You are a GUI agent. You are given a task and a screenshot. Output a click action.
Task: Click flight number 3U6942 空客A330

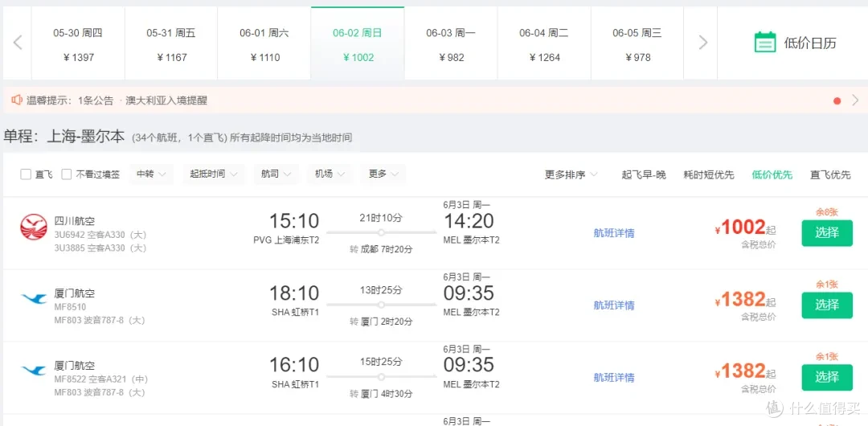click(x=100, y=235)
